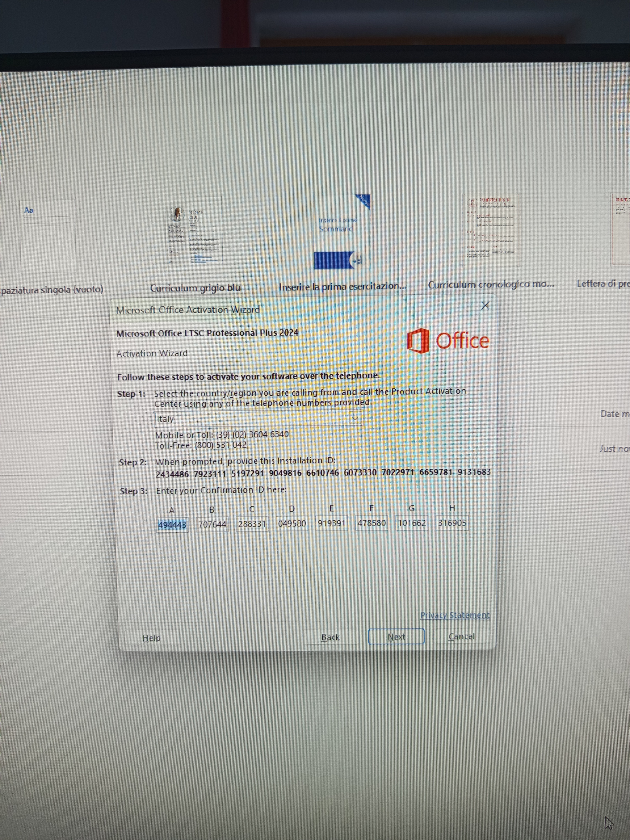Open the Privacy Statement link
This screenshot has width=630, height=840.
pos(455,615)
